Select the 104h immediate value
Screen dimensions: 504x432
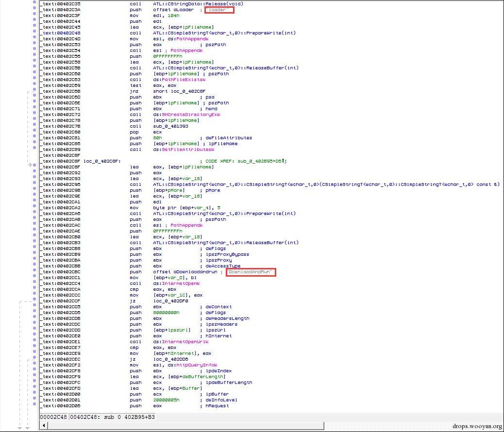(x=173, y=16)
